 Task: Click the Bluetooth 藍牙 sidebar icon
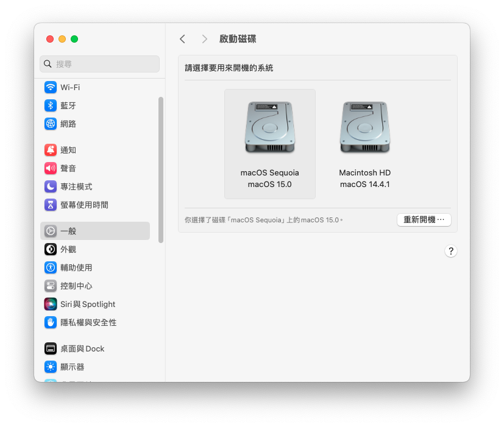(x=51, y=105)
